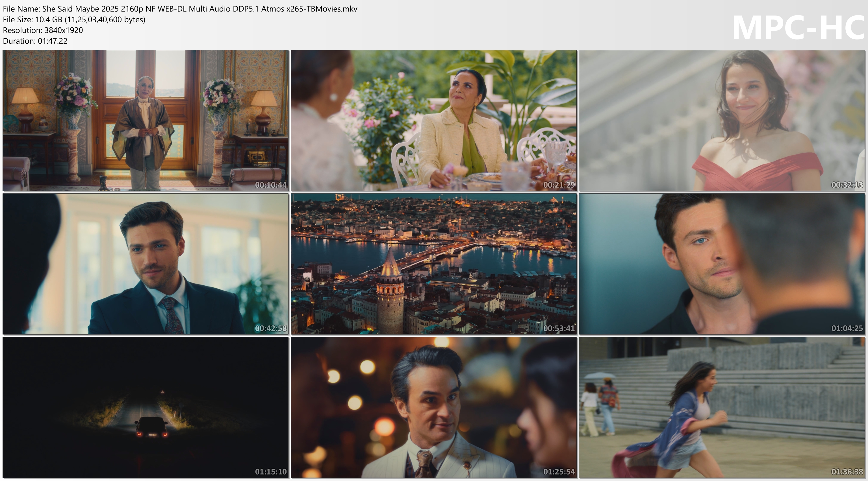Viewport: 868px width, 481px height.
Task: Click the 01:15:10 timestamp label
Action: pyautogui.click(x=271, y=472)
